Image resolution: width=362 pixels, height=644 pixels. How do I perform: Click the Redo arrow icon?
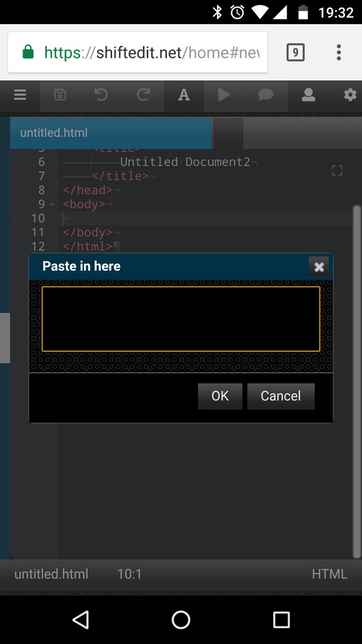pyautogui.click(x=143, y=96)
